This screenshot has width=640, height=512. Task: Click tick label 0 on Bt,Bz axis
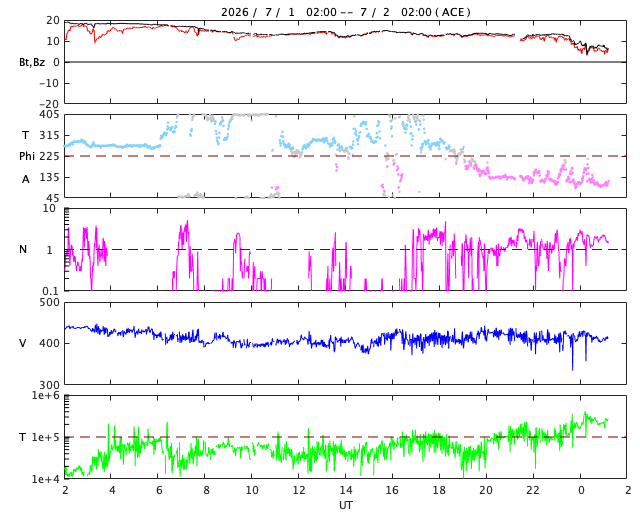[x=56, y=62]
